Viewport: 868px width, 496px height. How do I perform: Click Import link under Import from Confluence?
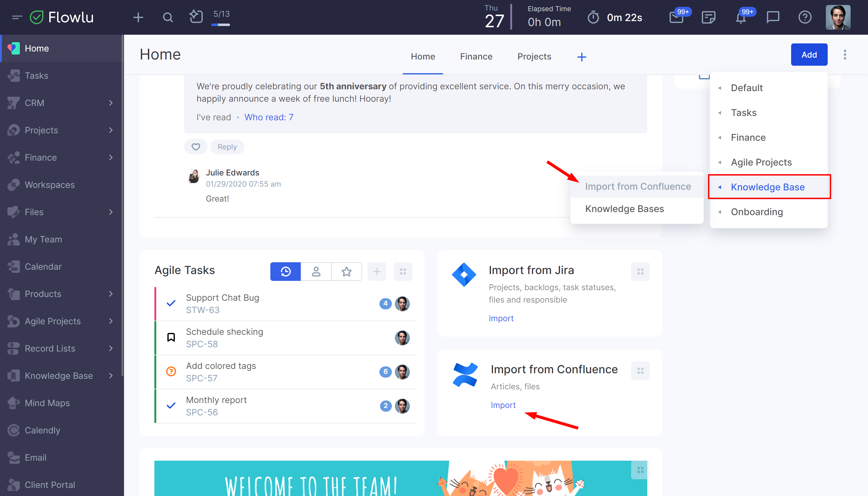tap(503, 405)
